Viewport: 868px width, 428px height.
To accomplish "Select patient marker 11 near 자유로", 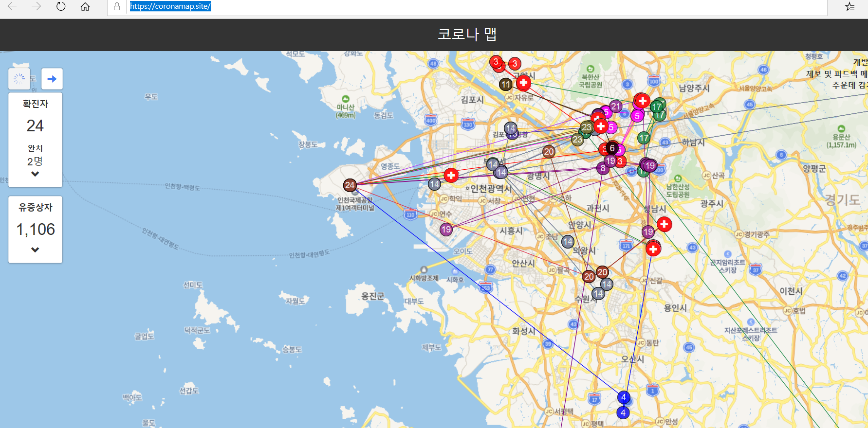I will tap(506, 84).
